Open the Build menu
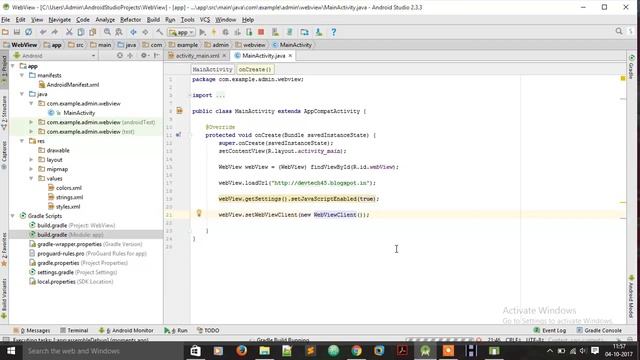 click(x=153, y=20)
